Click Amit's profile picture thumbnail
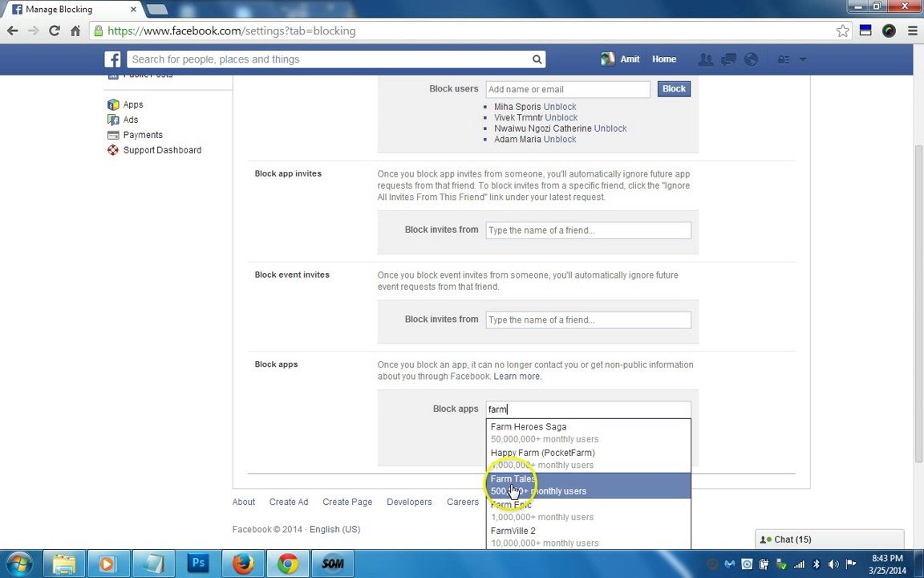 607,59
